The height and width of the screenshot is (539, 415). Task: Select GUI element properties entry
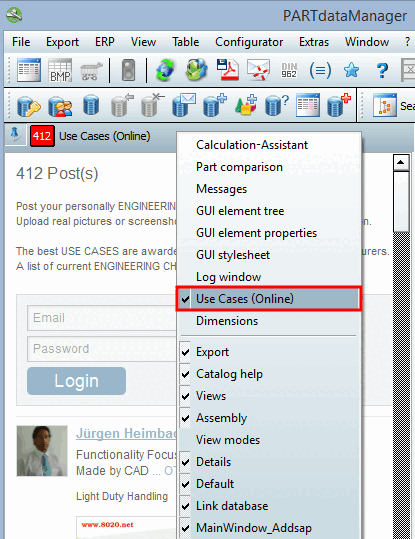269,233
